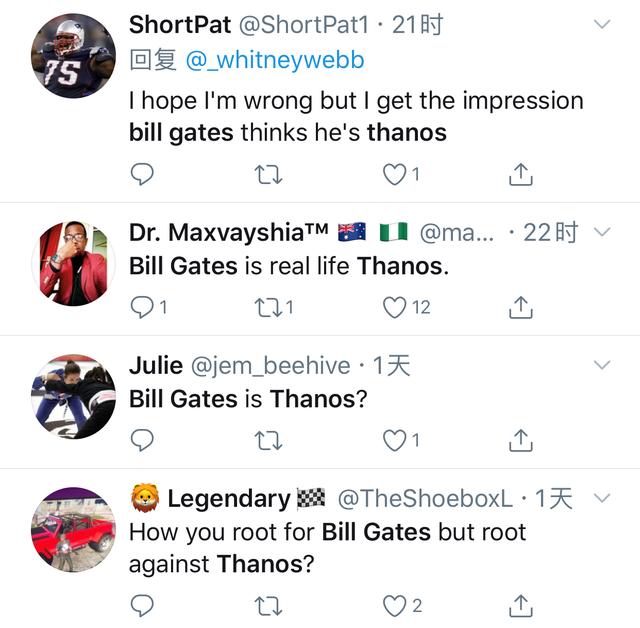Image resolution: width=640 pixels, height=628 pixels.
Task: Like Dr. Maxvayshia's tweet with 12 likes
Action: (x=394, y=307)
